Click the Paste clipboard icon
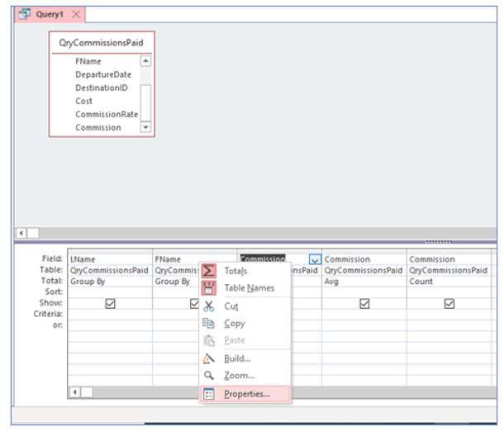This screenshot has width=504, height=431. [x=209, y=340]
